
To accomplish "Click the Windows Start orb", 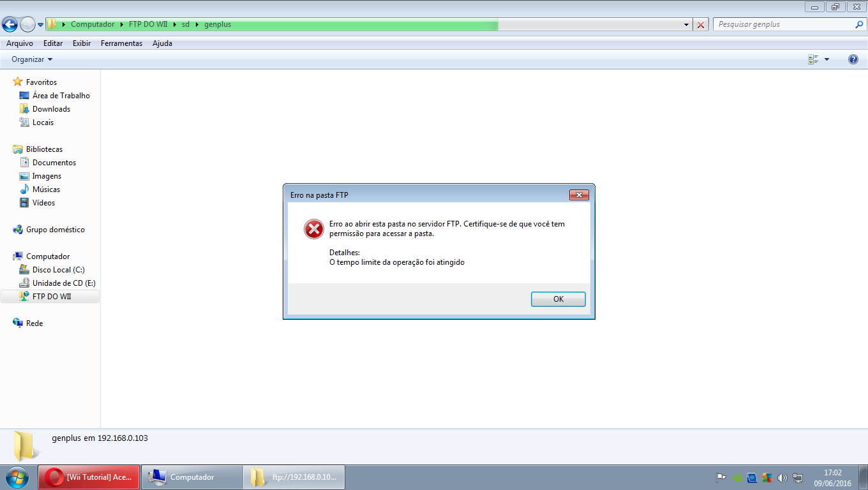I will 17,477.
